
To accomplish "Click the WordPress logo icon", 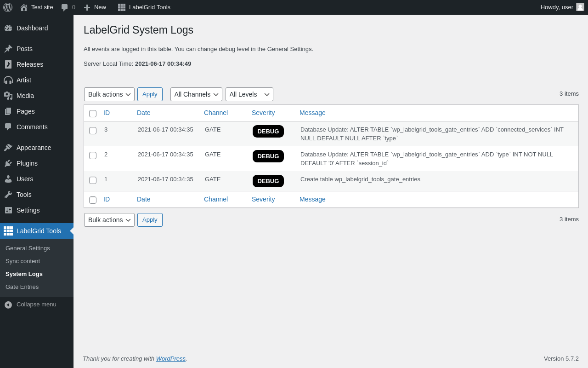I will click(8, 7).
